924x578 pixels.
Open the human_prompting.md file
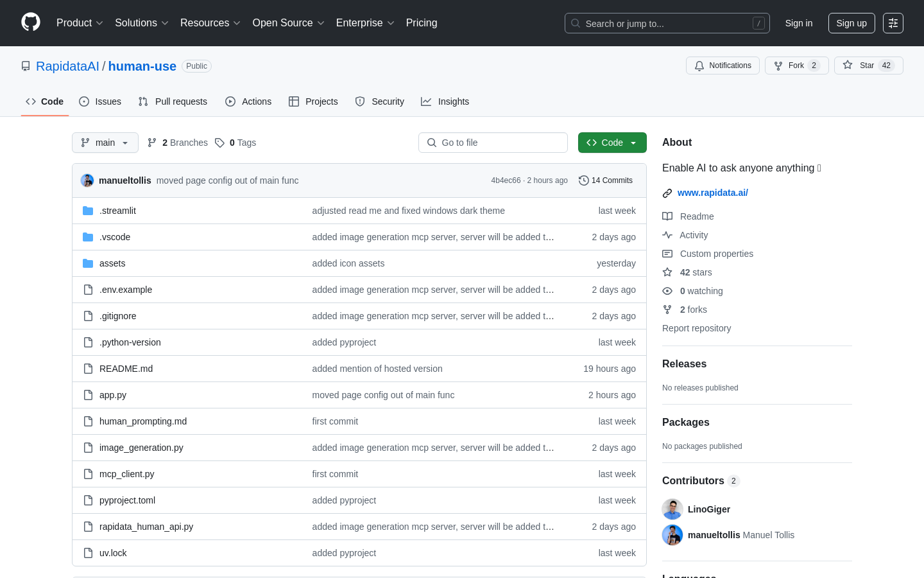click(143, 421)
